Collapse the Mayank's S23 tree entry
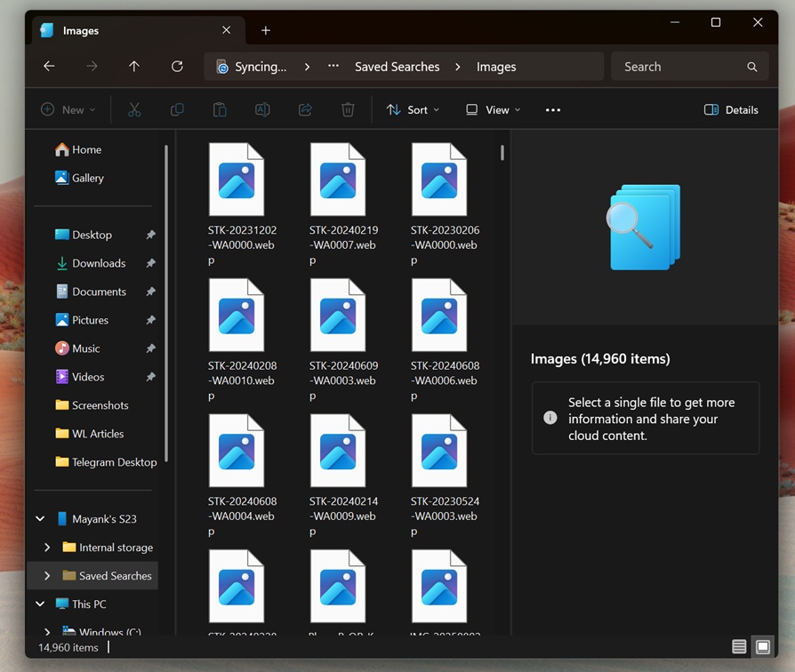The width and height of the screenshot is (795, 672). (x=39, y=518)
